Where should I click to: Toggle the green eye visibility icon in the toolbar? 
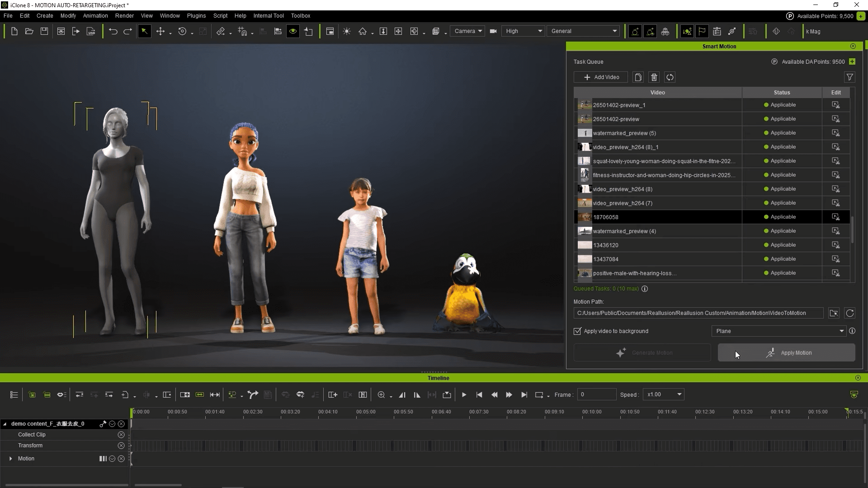(293, 31)
